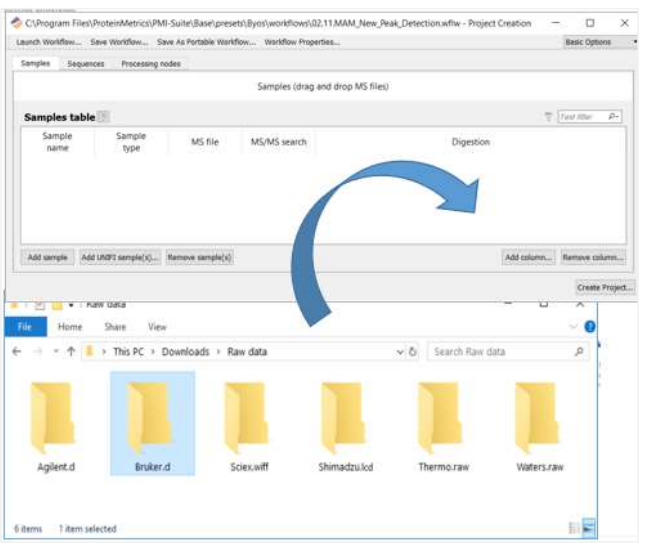Click Downloads in the address breadcrumb

(185, 352)
